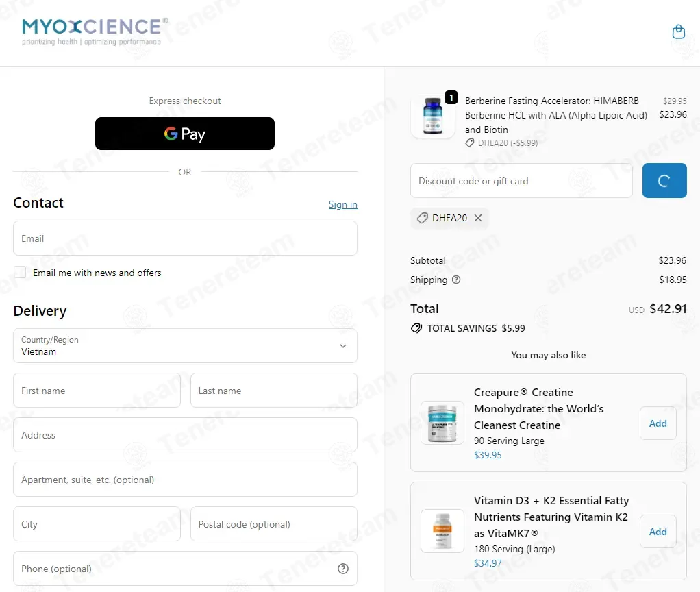Click the Vitamin D3 + K2 product thumbnail
Image resolution: width=700 pixels, height=592 pixels.
[x=442, y=531]
